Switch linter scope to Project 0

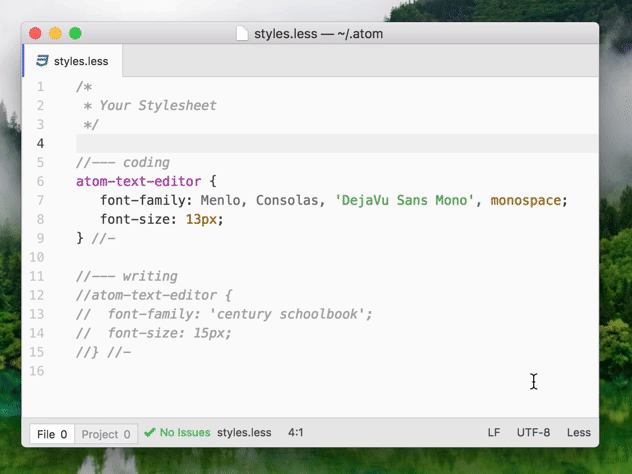coord(106,434)
